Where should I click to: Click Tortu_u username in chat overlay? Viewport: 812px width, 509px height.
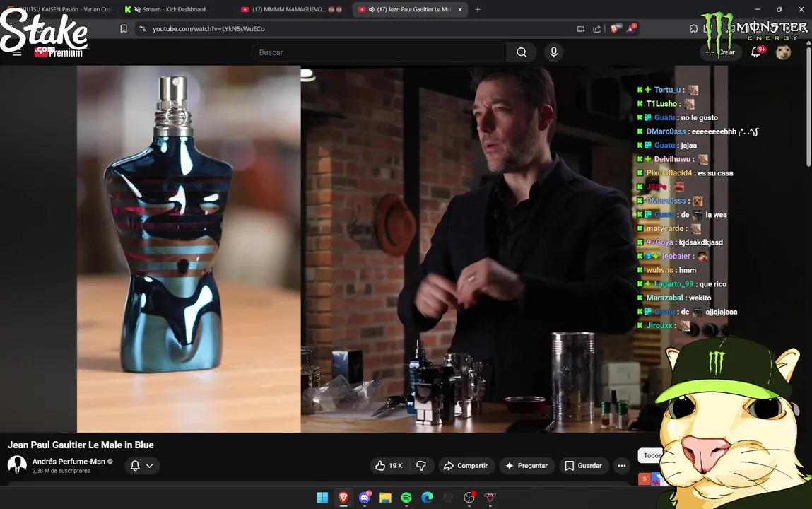[x=667, y=90]
